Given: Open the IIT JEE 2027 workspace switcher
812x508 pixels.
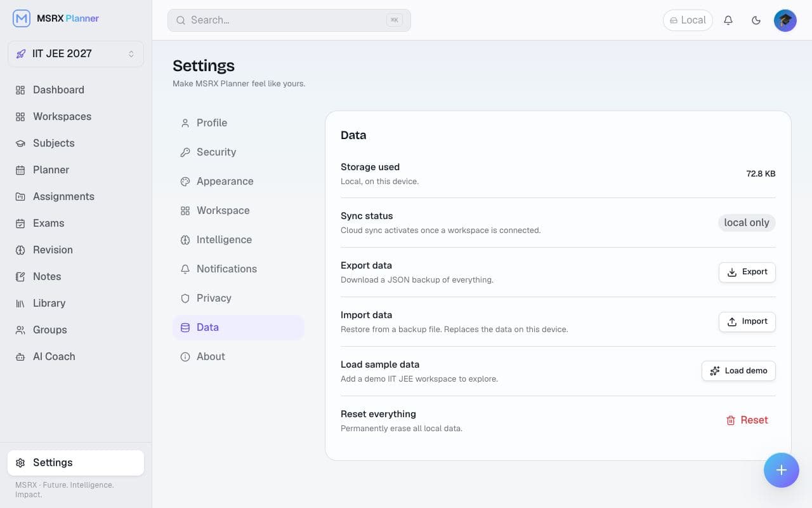Looking at the screenshot, I should [x=75, y=54].
